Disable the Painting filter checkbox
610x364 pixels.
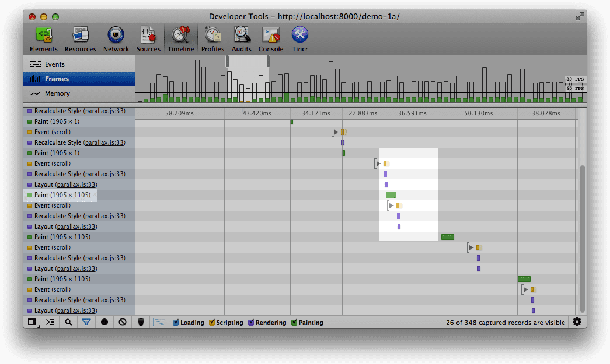coord(294,323)
